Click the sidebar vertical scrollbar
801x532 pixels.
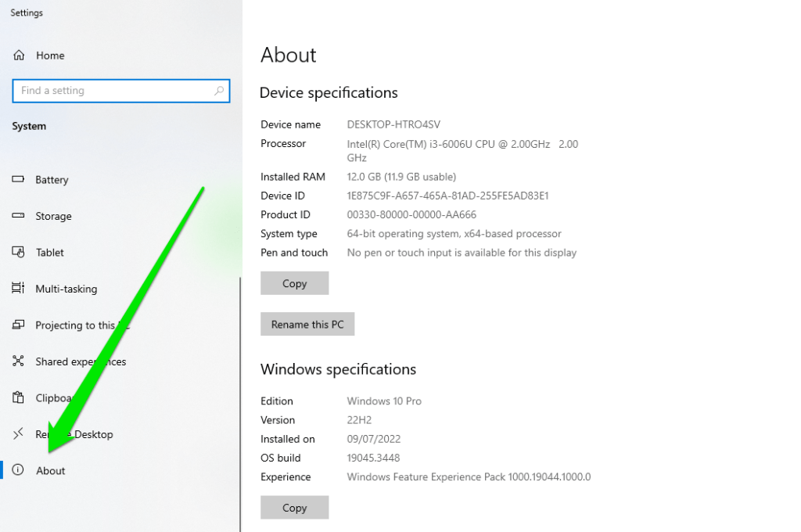pos(240,391)
